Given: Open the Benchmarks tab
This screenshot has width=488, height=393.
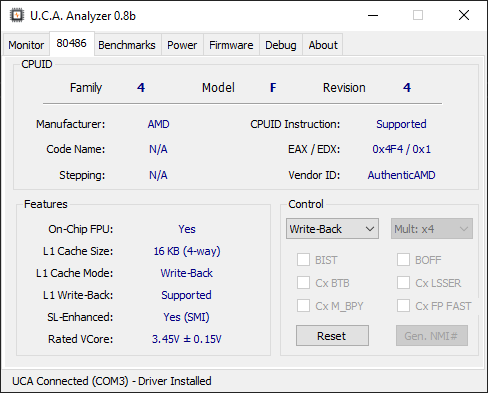Looking at the screenshot, I should tap(127, 45).
